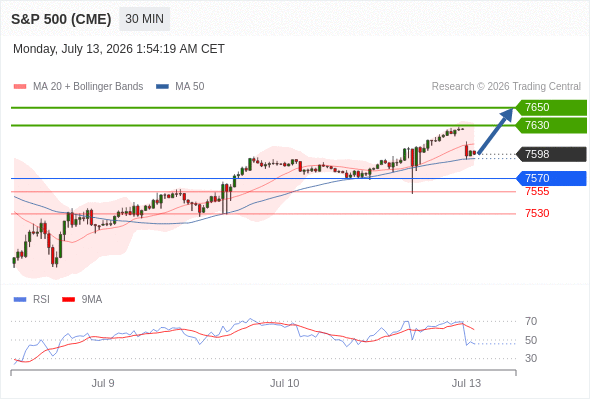
Task: Click the Jul 9 date axis label
Action: [x=103, y=383]
